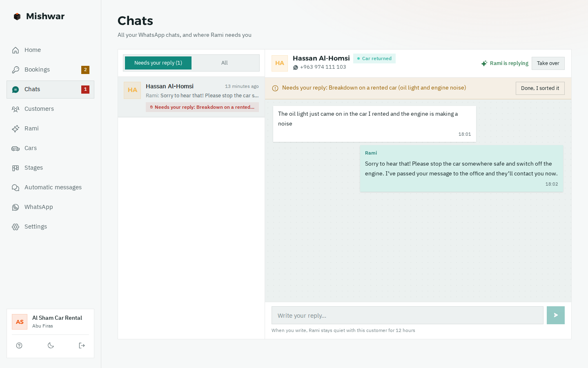Click the Chats badge showing 1

pyautogui.click(x=85, y=89)
